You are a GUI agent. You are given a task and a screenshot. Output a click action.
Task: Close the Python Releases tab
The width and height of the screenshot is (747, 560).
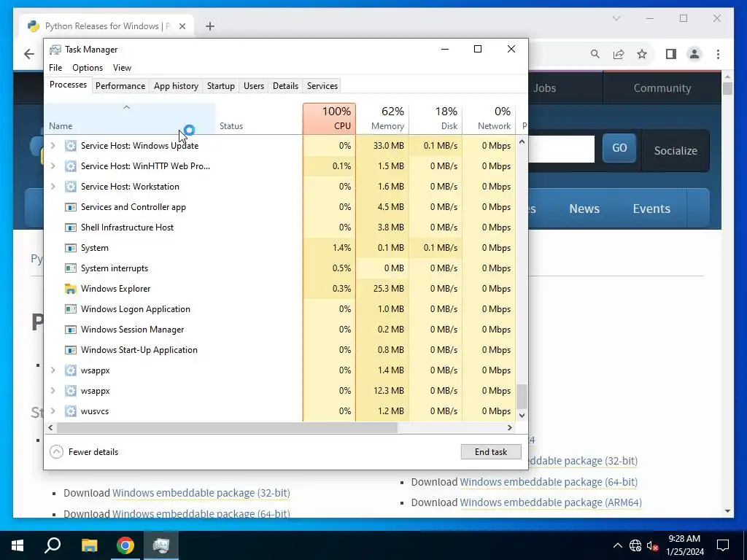pos(182,26)
